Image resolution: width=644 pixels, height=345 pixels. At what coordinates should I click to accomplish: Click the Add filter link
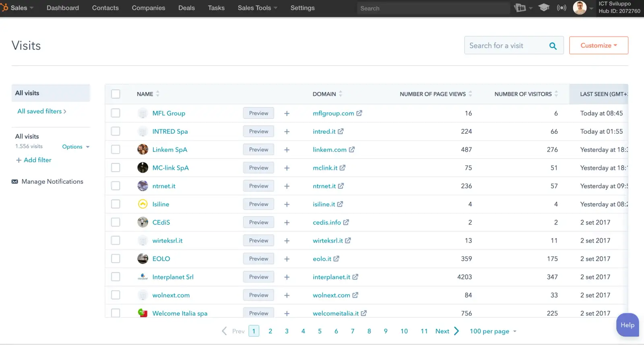[x=34, y=160]
